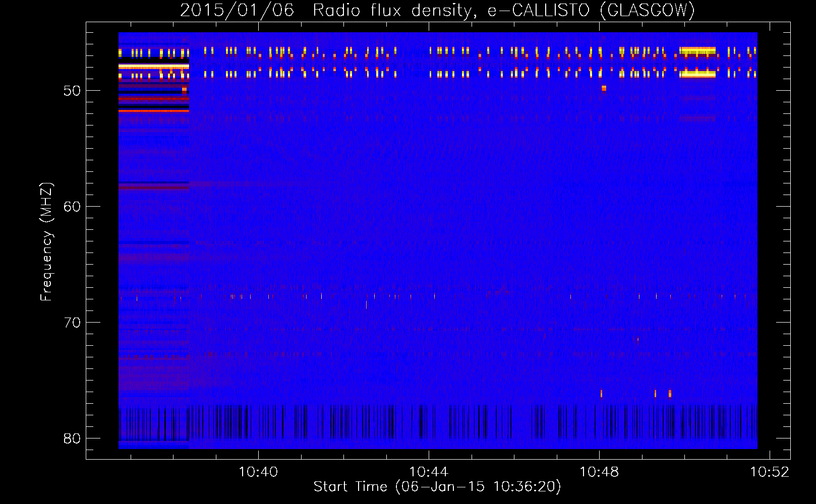Click the orange burst spot at 50 MHz near 10:48
The width and height of the screenshot is (816, 504).
click(x=604, y=88)
